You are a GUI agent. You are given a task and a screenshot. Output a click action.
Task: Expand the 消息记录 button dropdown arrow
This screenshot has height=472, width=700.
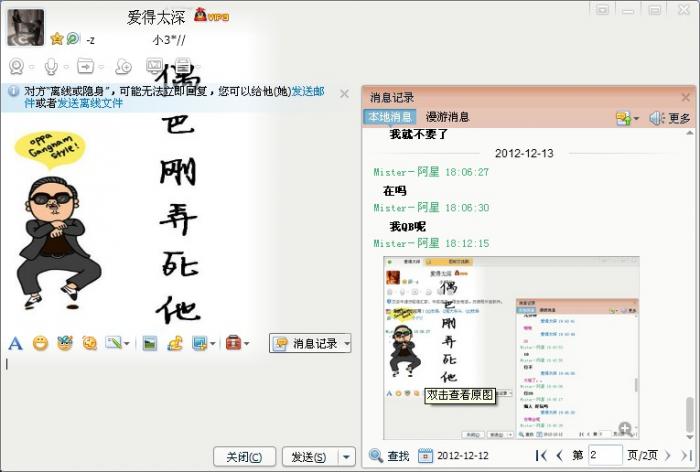(346, 343)
